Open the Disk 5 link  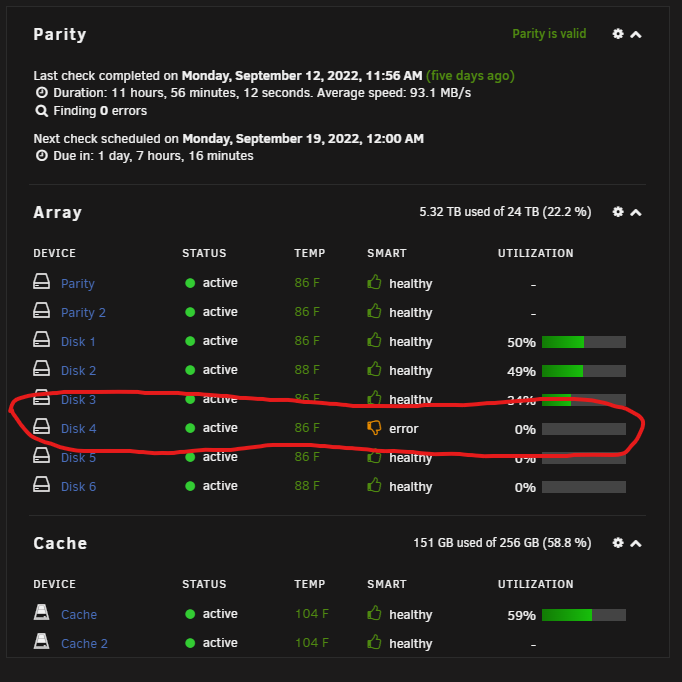pyautogui.click(x=78, y=458)
